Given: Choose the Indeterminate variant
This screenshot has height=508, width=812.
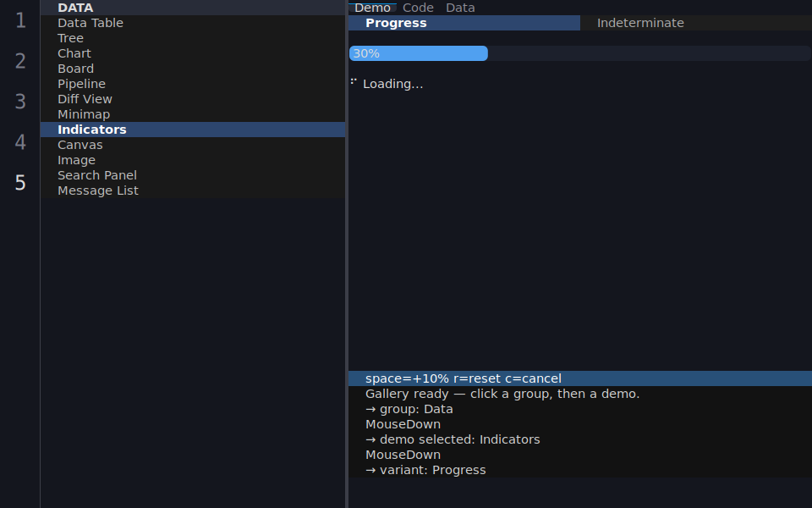Looking at the screenshot, I should click(x=696, y=23).
